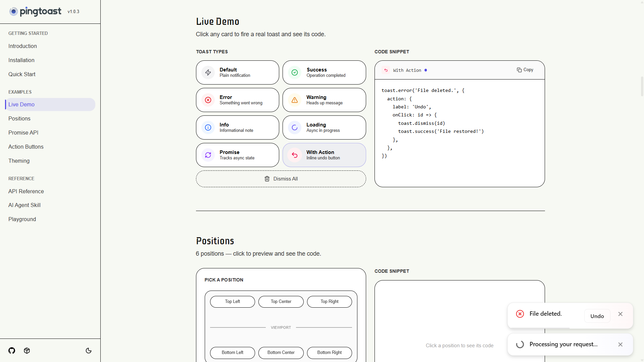Select the Bottom Left position
This screenshot has width=644, height=362.
pyautogui.click(x=233, y=353)
